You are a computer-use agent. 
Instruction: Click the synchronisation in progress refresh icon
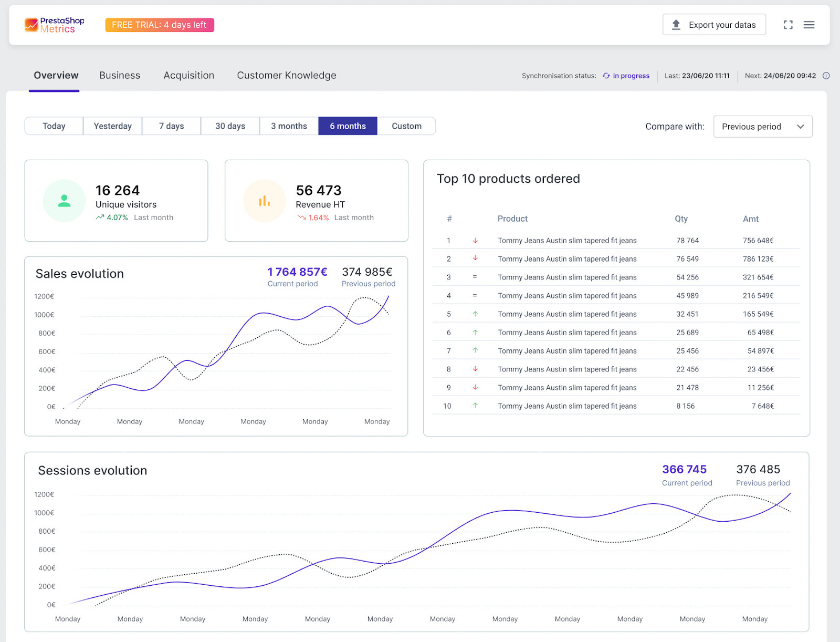click(606, 76)
